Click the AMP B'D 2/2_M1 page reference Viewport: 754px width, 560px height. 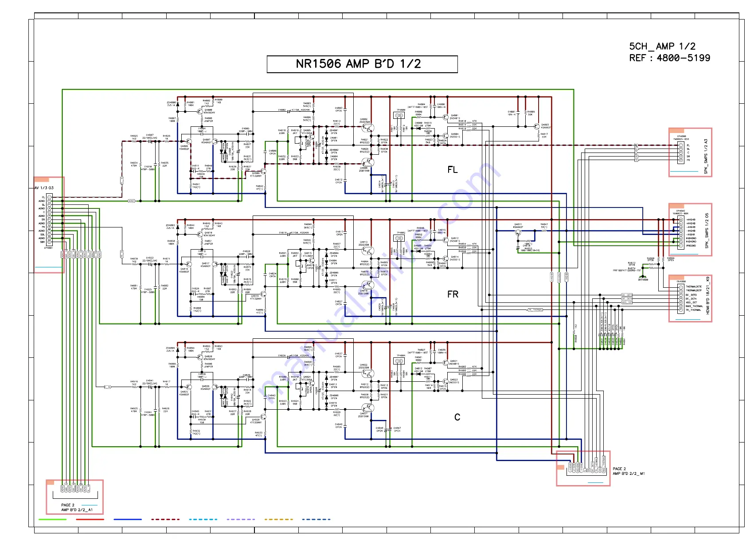[x=629, y=474]
